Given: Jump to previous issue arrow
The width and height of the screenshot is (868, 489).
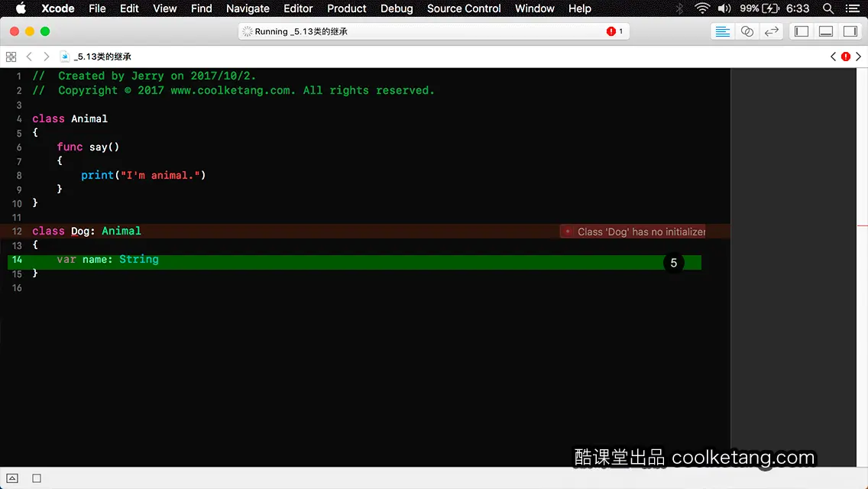Looking at the screenshot, I should (833, 57).
